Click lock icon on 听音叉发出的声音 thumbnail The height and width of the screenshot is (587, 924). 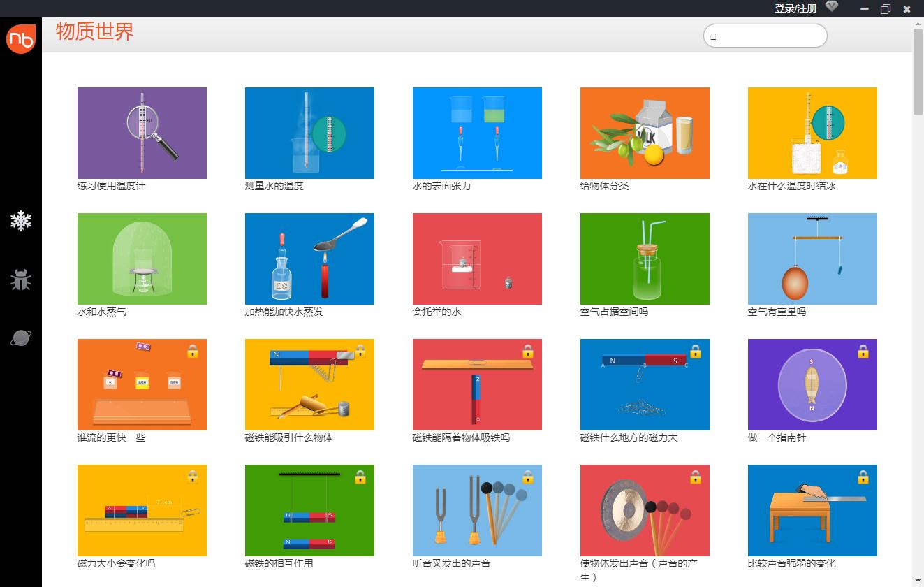527,477
